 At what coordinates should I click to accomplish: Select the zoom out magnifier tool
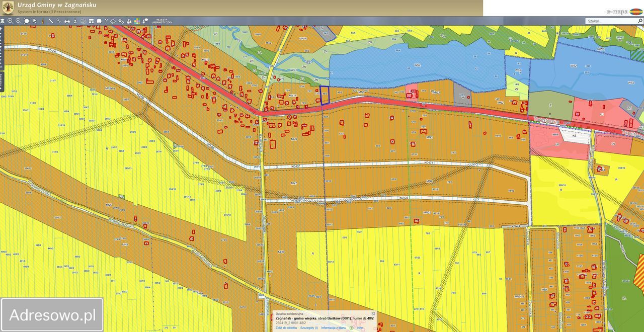pyautogui.click(x=19, y=21)
